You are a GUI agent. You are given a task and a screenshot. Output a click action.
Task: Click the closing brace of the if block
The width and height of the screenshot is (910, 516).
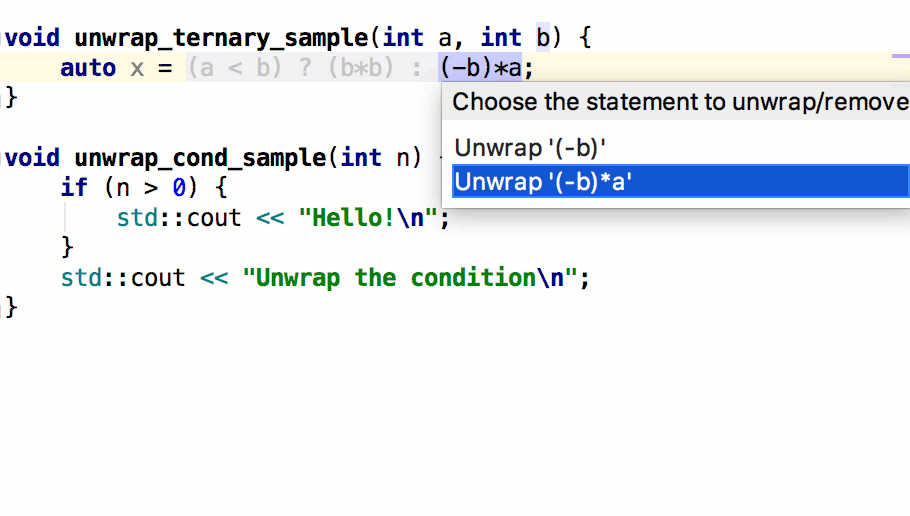tap(68, 248)
